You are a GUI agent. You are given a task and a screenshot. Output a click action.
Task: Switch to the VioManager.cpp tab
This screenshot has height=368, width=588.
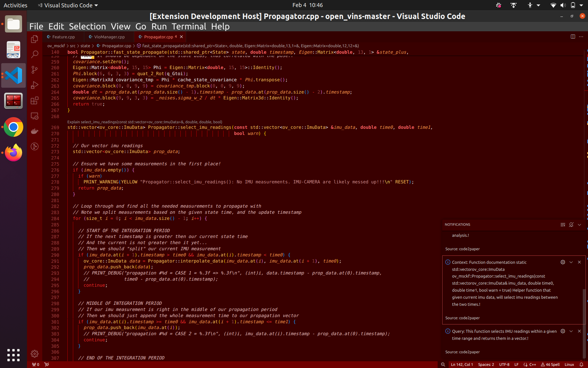109,37
